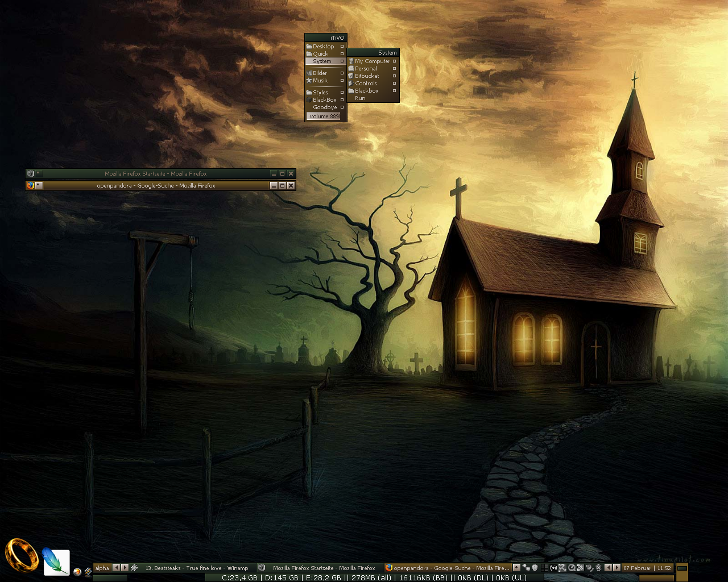Open the wireless signal tray icon
Image resolution: width=728 pixels, height=582 pixels.
coord(553,568)
